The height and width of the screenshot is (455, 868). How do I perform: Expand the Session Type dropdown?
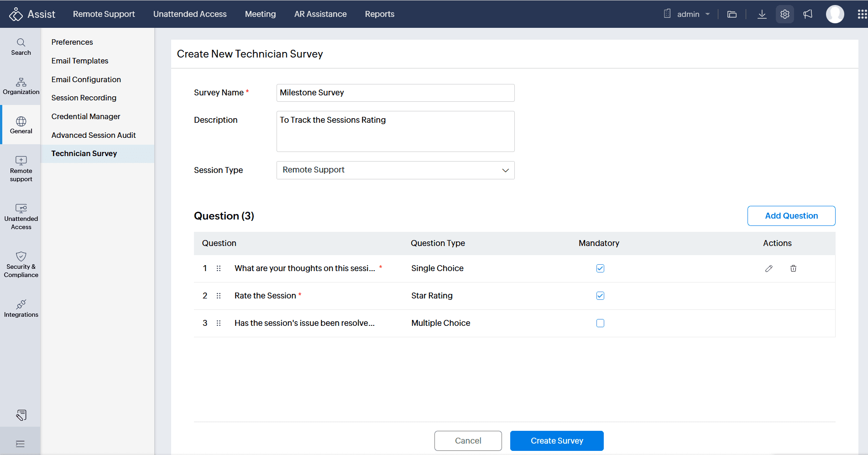(395, 170)
